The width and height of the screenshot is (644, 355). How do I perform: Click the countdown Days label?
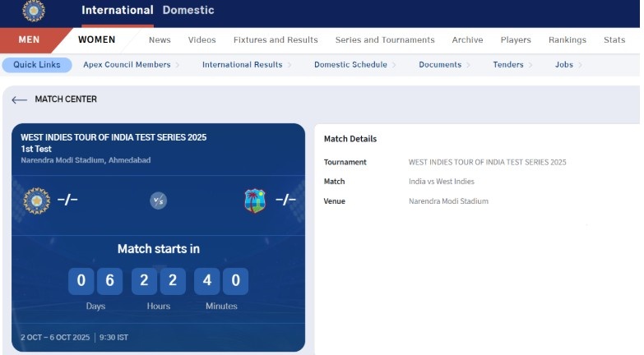coord(95,307)
